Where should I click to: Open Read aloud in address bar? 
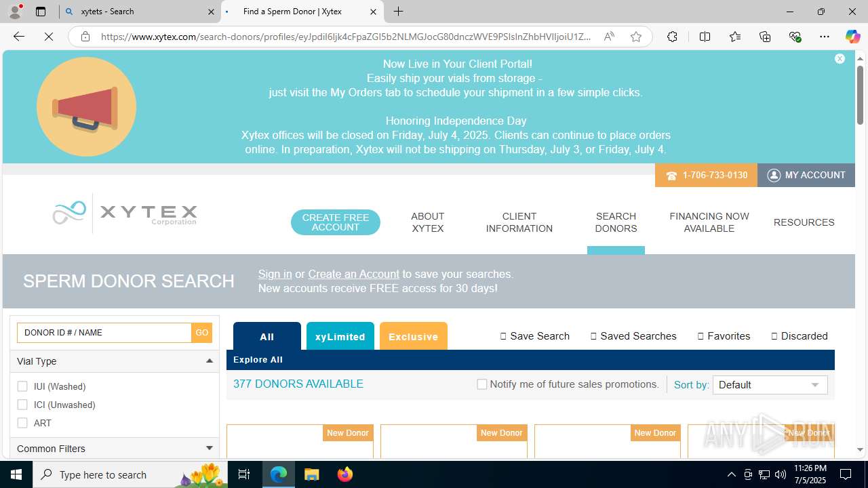[609, 37]
